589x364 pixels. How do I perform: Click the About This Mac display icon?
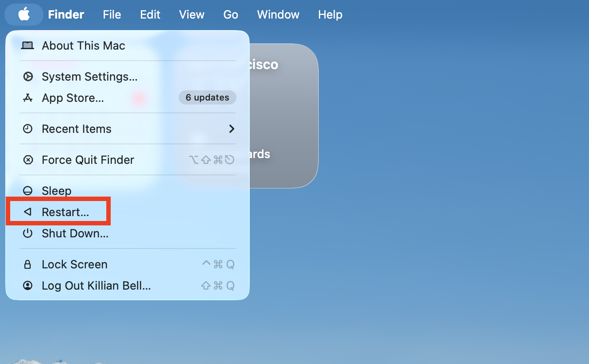tap(27, 46)
